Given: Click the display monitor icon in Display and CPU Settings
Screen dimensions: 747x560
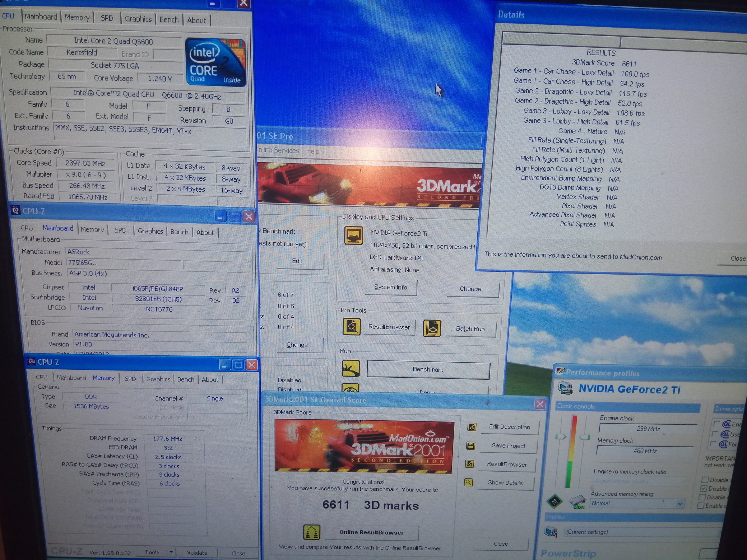Looking at the screenshot, I should [x=353, y=235].
